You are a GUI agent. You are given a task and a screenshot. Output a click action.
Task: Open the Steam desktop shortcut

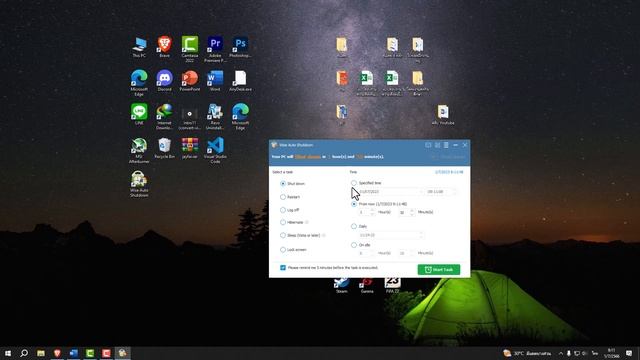[342, 285]
